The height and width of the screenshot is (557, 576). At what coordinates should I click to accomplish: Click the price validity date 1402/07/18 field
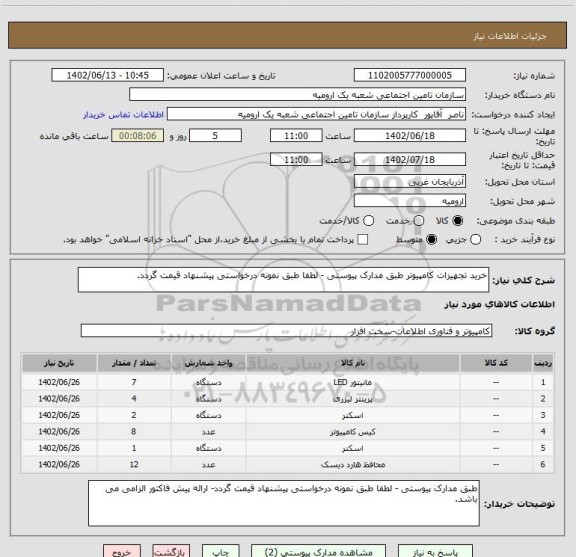click(410, 159)
